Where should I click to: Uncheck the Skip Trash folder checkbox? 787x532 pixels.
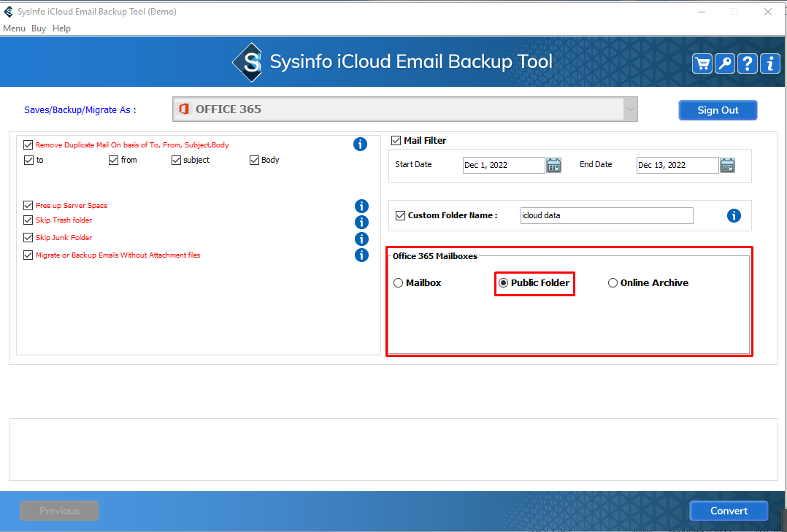pyautogui.click(x=28, y=220)
